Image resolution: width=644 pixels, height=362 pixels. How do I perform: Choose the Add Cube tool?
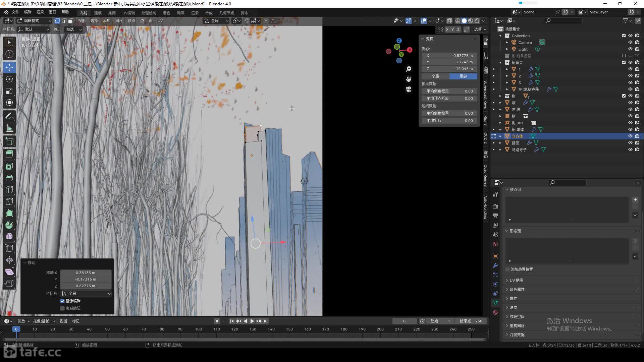pyautogui.click(x=9, y=141)
